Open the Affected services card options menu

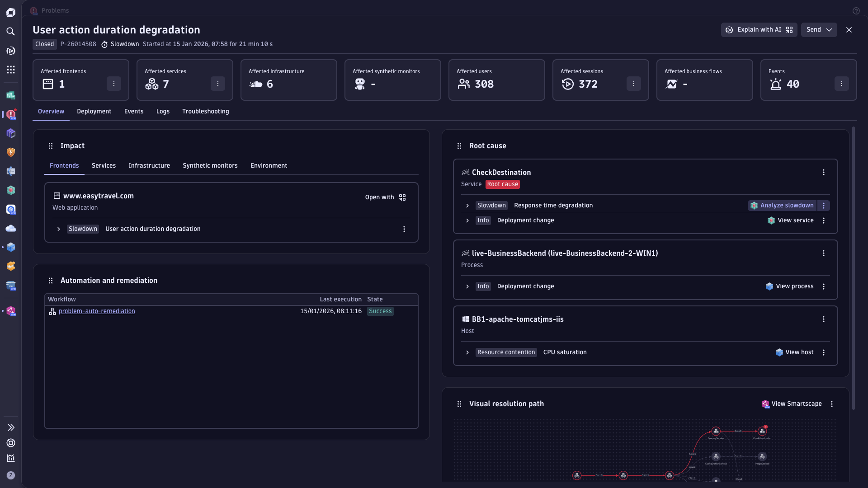[x=217, y=84]
